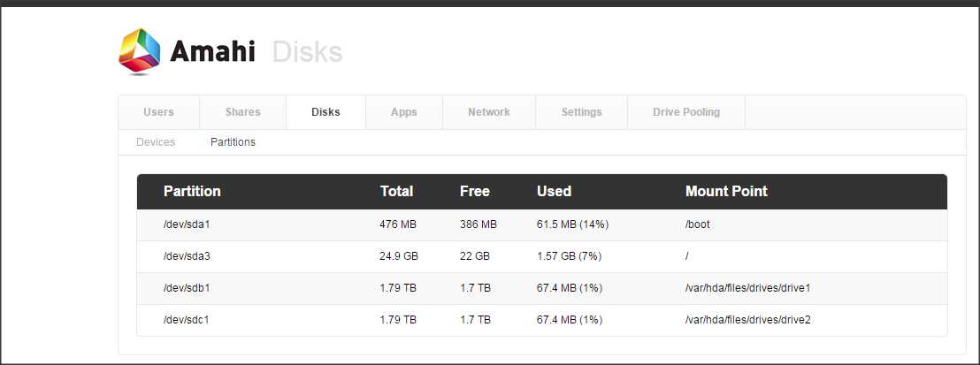Click the 476 MB total value
The height and width of the screenshot is (365, 980).
(x=398, y=224)
